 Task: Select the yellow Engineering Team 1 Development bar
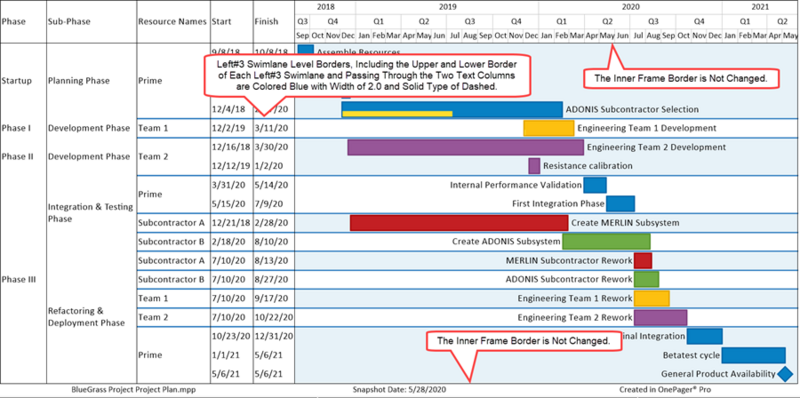pyautogui.click(x=548, y=128)
